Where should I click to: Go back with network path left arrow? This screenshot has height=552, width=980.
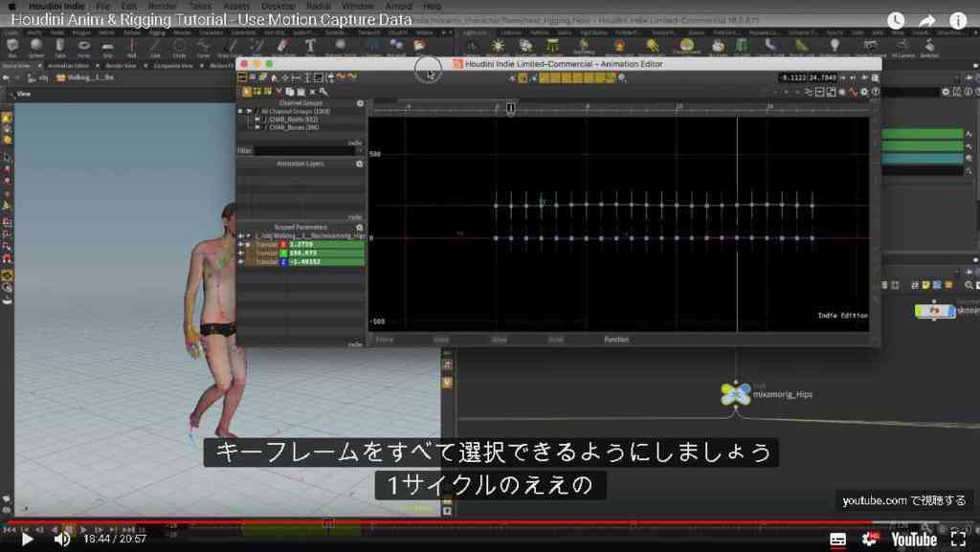(7, 78)
